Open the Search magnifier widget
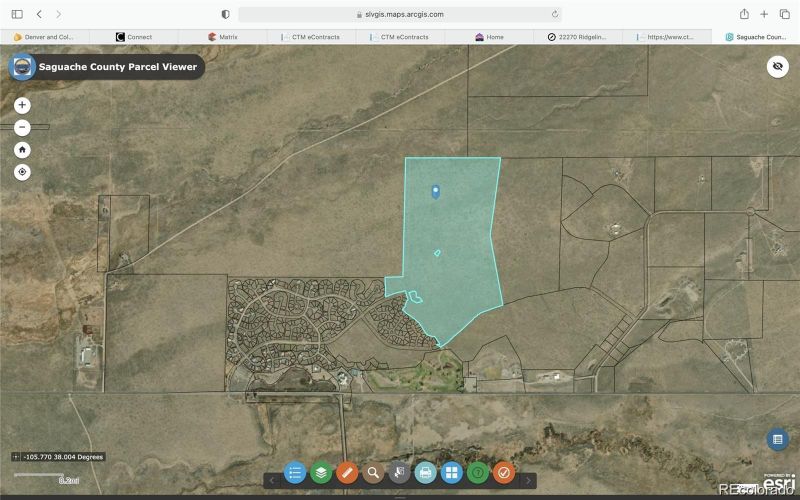Screen dimensions: 800x500 click(x=373, y=473)
